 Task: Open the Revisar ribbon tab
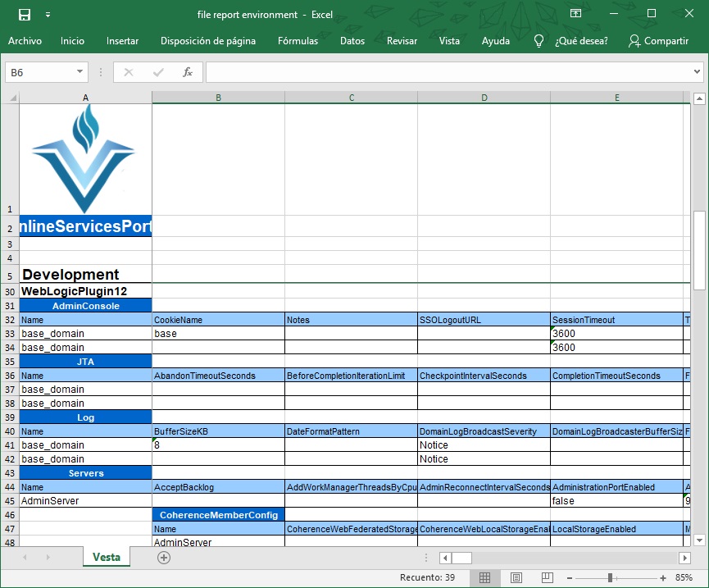(401, 40)
